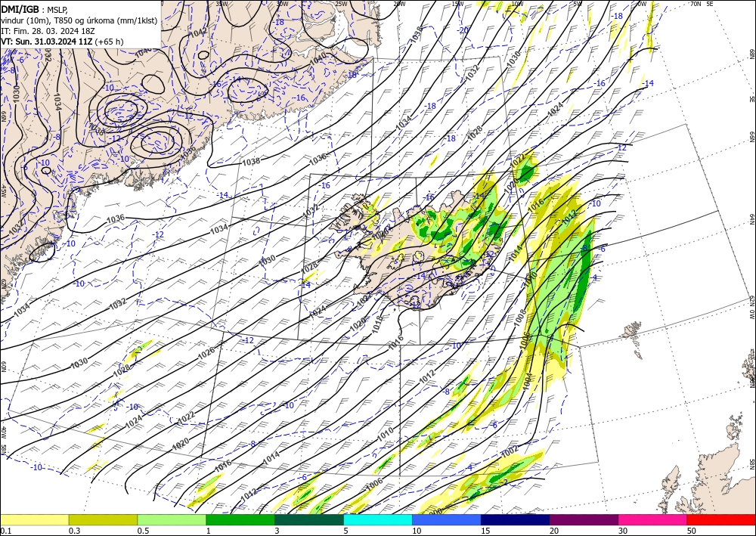Click the '35W' longitude label at top
Screen dimensions: 756x536
click(222, 3)
